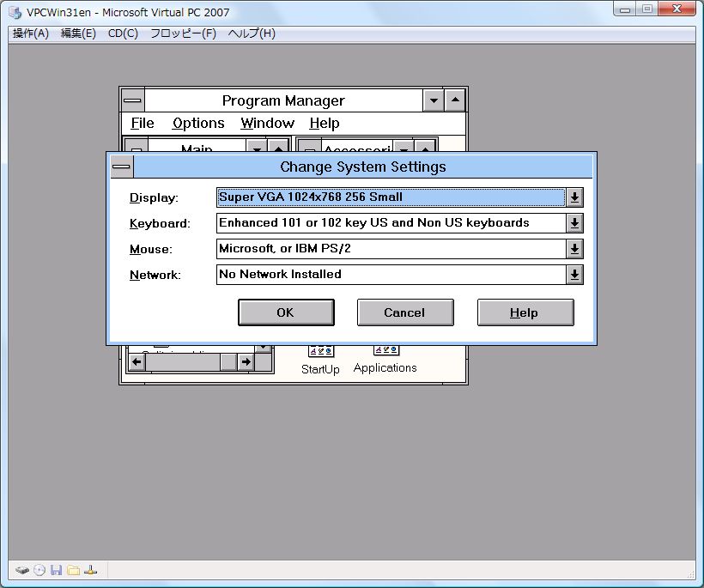Open the Mouse dropdown arrow
Screen dimensions: 704x588
574,249
